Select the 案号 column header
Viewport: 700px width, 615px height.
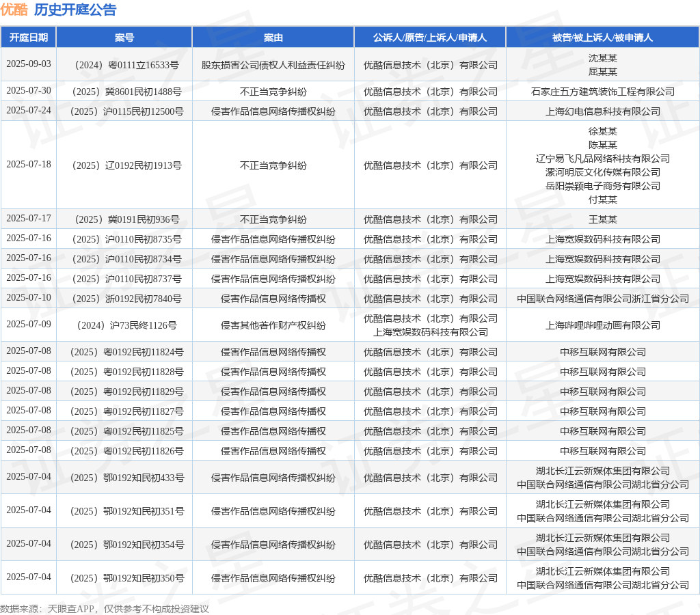pyautogui.click(x=124, y=38)
